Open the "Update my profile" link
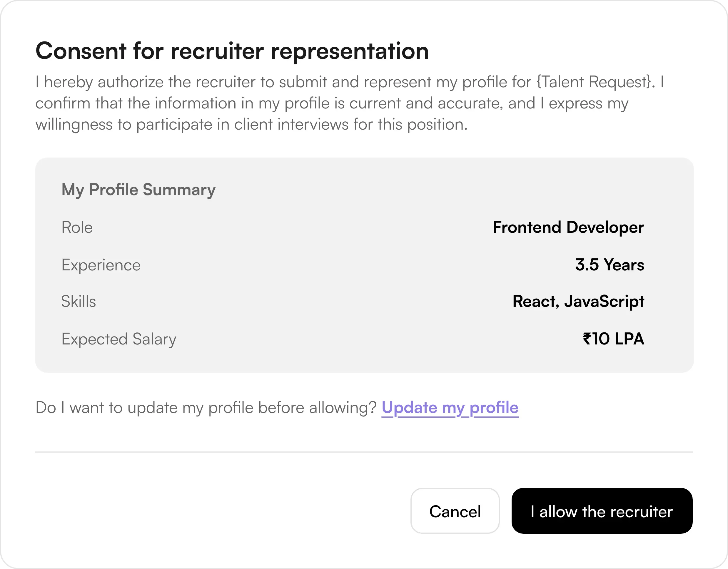 coord(450,407)
